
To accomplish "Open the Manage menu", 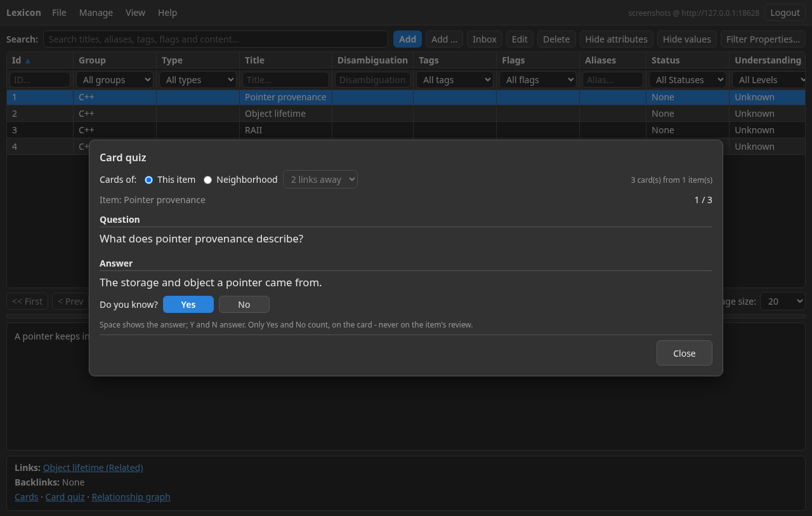I will point(96,13).
